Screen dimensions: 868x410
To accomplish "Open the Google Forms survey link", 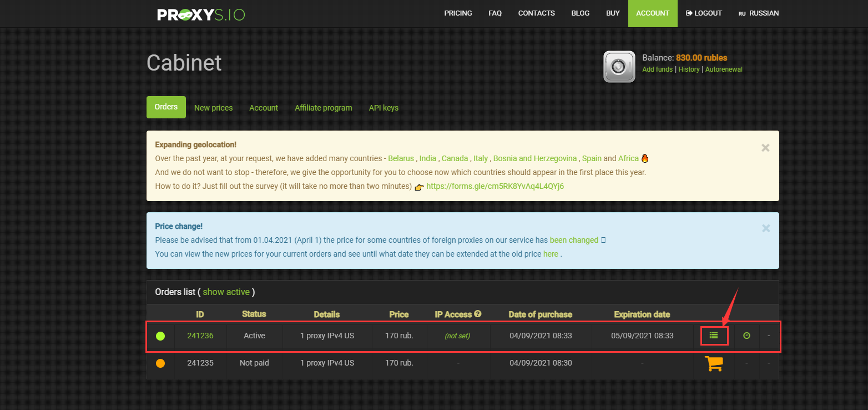I will pyautogui.click(x=495, y=187).
